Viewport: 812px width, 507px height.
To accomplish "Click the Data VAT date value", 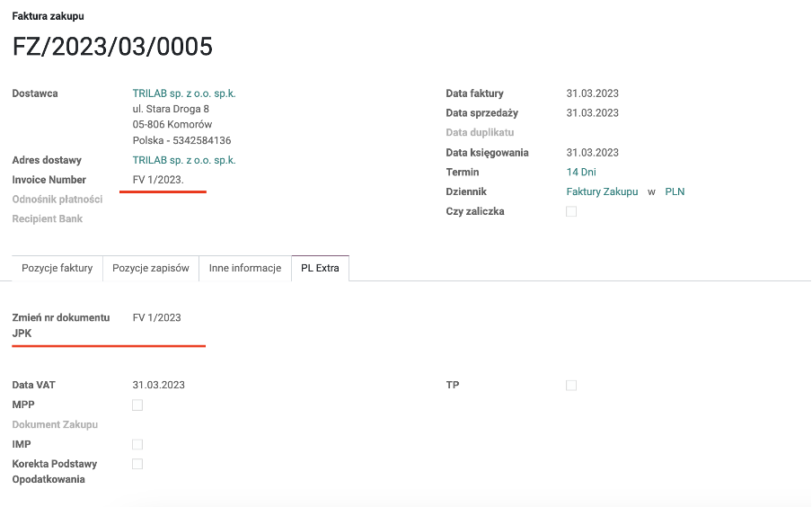I will (x=158, y=385).
